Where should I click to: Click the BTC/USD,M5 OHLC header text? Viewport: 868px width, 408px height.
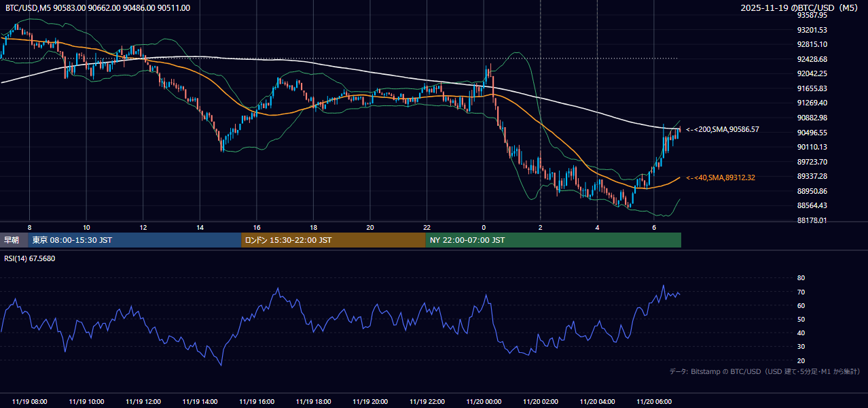98,7
